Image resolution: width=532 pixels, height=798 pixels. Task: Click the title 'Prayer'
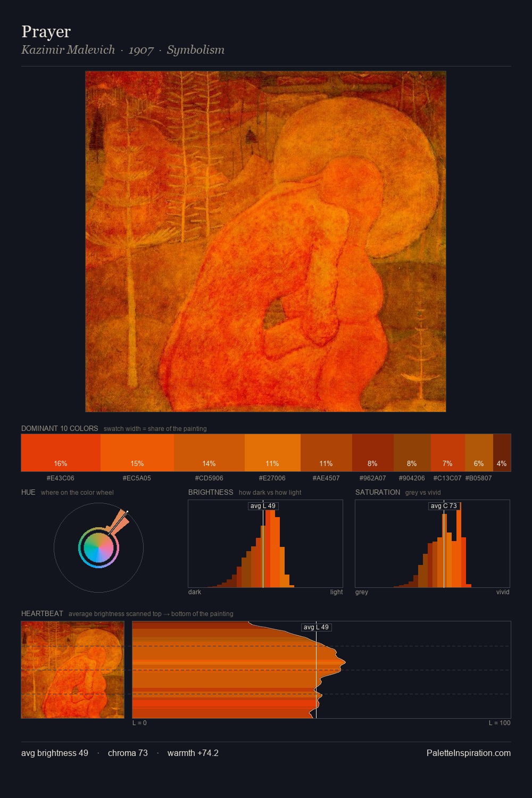(46, 31)
